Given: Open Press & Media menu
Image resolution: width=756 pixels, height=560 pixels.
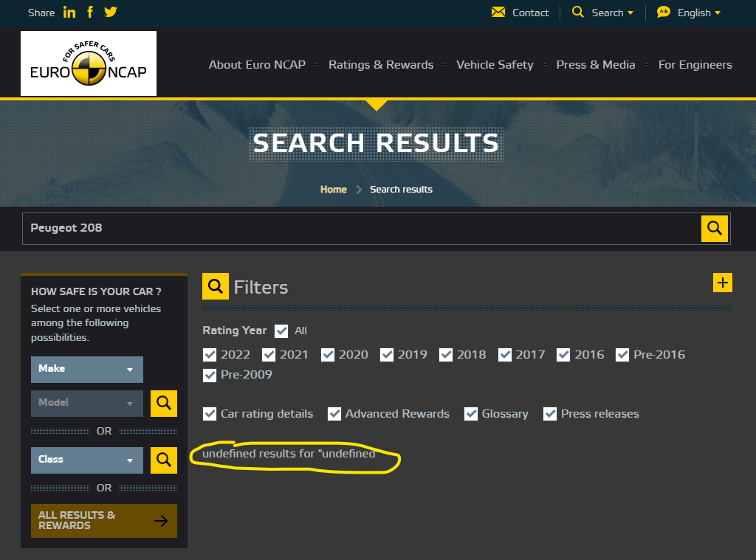Looking at the screenshot, I should pyautogui.click(x=596, y=65).
